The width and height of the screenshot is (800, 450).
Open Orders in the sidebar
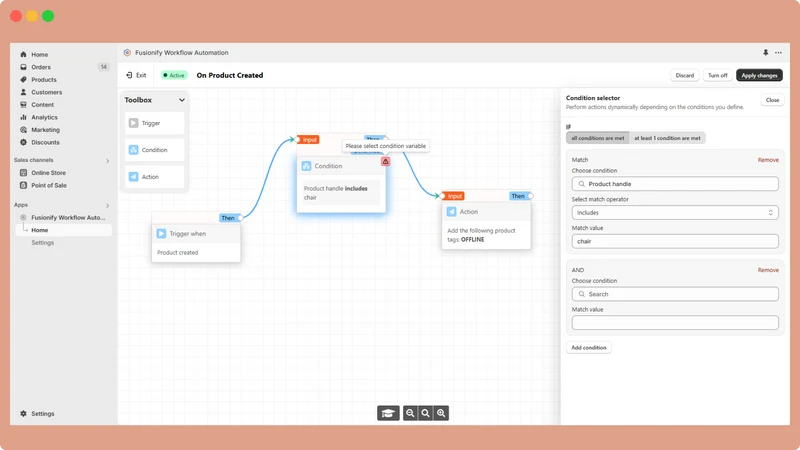pos(41,67)
